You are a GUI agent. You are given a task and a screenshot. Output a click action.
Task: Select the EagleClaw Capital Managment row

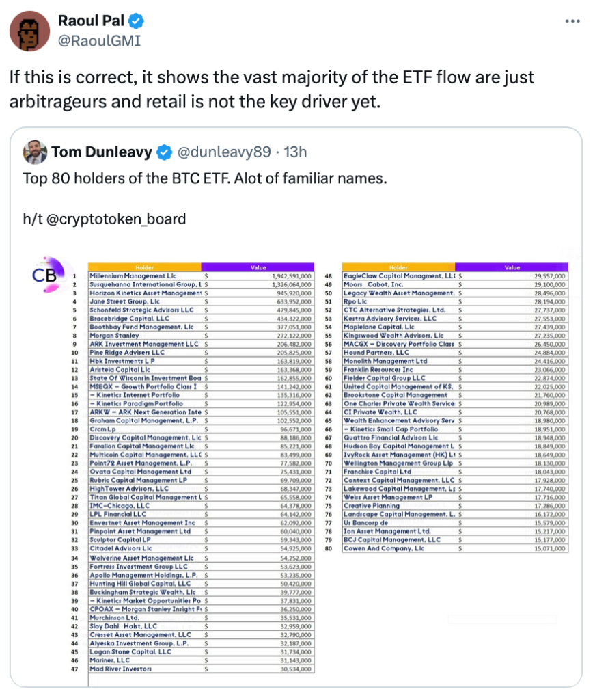click(x=454, y=275)
